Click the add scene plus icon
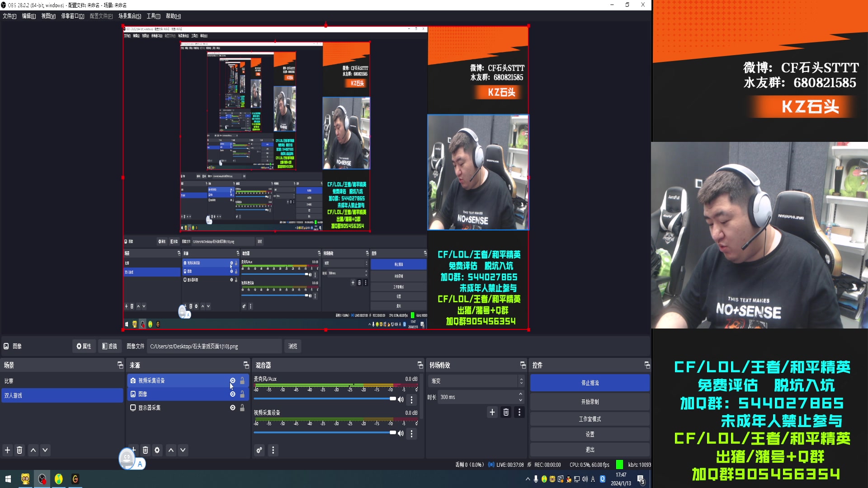Image resolution: width=868 pixels, height=488 pixels. (x=7, y=450)
